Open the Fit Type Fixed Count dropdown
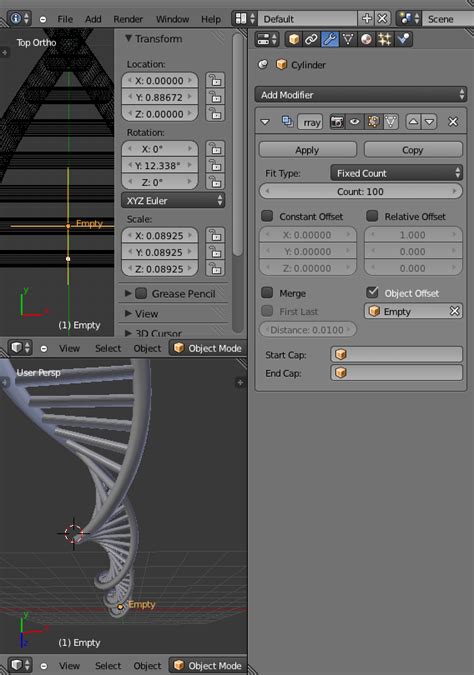 396,173
